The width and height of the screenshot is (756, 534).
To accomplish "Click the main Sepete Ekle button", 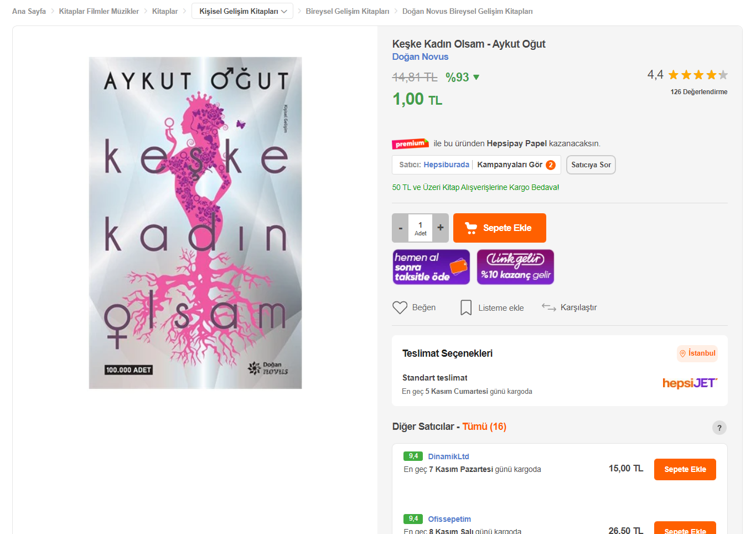I will (x=500, y=228).
